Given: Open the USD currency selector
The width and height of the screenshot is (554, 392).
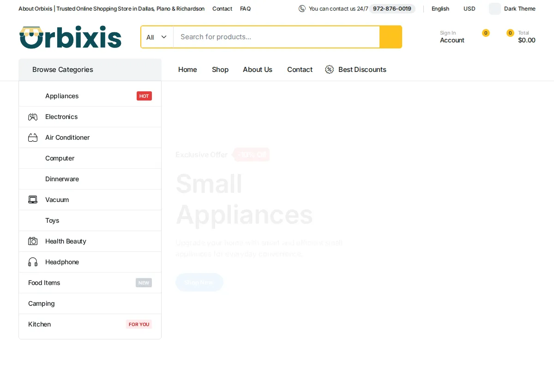Looking at the screenshot, I should [470, 9].
